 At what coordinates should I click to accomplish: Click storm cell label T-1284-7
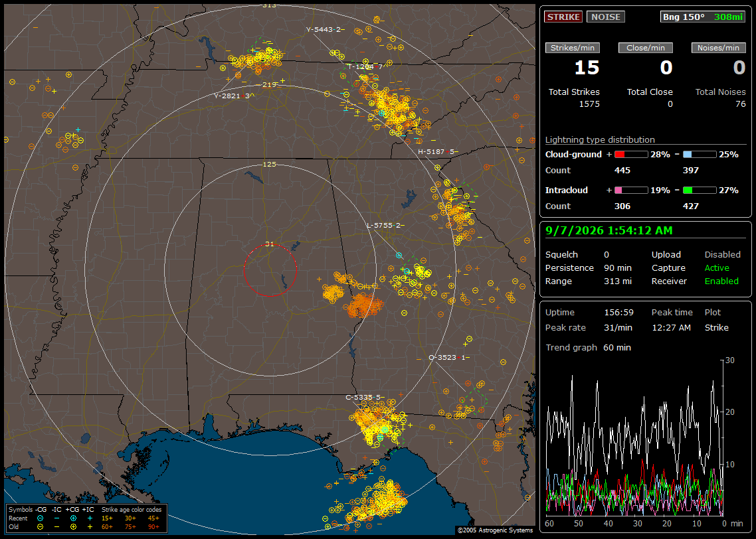coord(365,66)
